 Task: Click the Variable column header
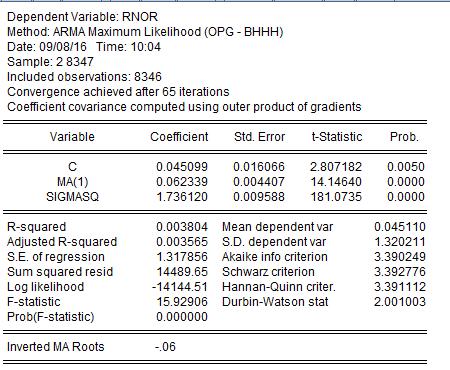[x=72, y=137]
